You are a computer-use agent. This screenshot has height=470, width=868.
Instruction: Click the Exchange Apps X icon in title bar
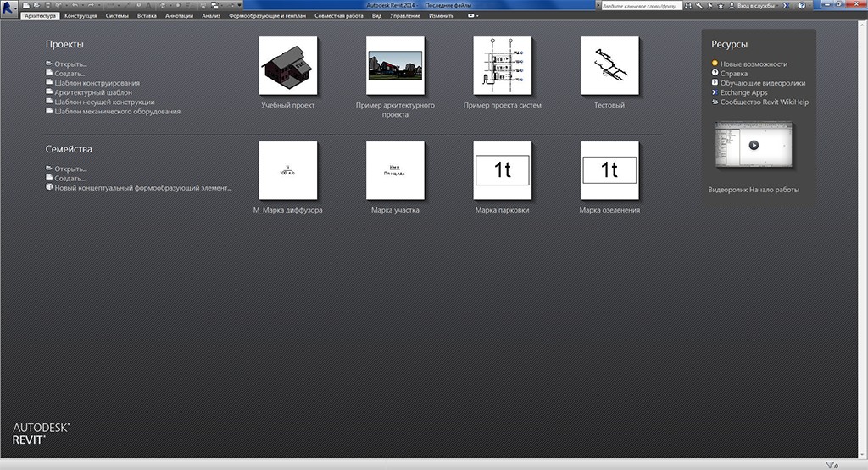coord(786,6)
